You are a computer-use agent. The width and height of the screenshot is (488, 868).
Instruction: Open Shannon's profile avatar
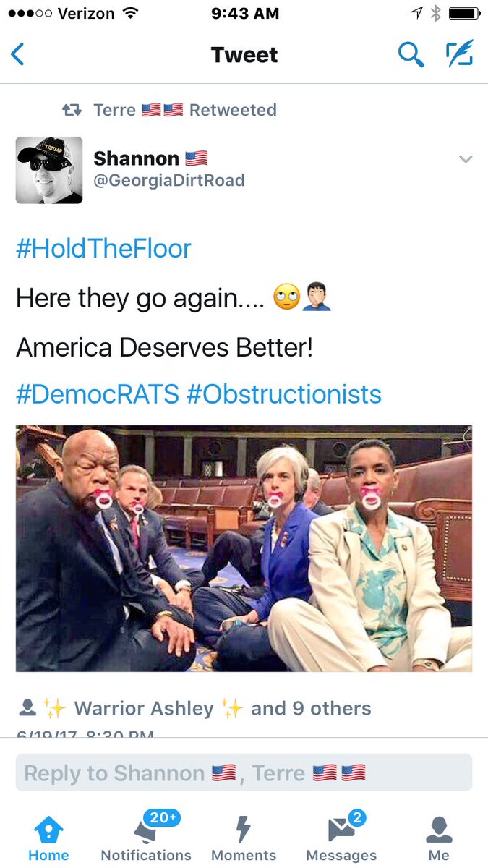[x=49, y=170]
